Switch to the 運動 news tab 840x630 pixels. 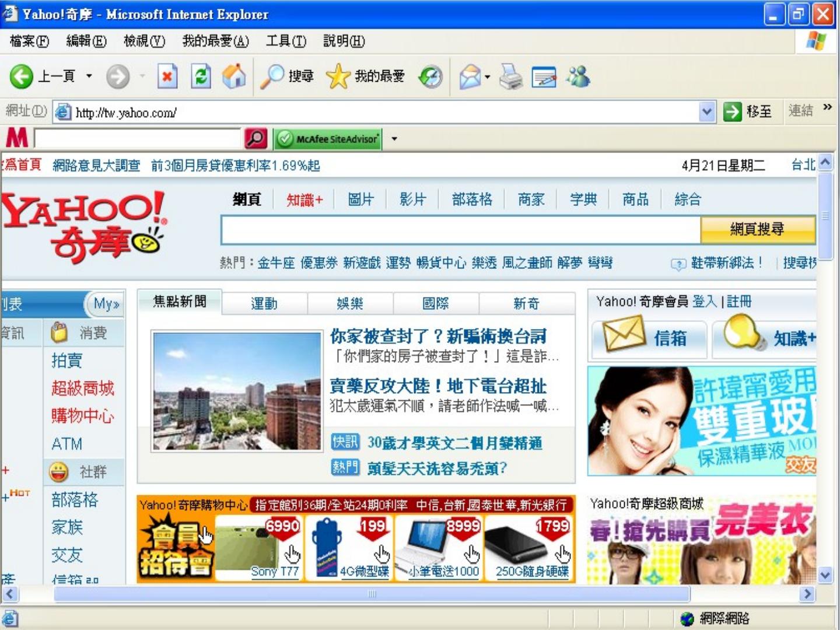click(x=264, y=303)
